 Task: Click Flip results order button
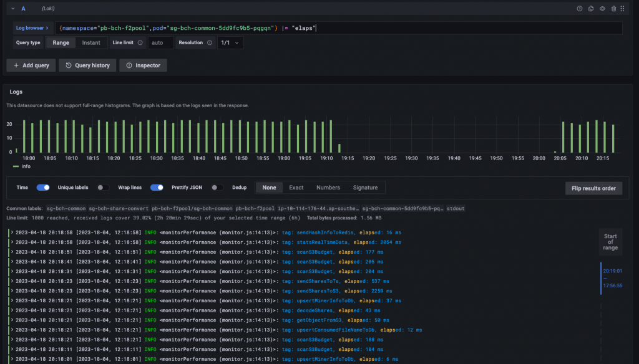[594, 188]
